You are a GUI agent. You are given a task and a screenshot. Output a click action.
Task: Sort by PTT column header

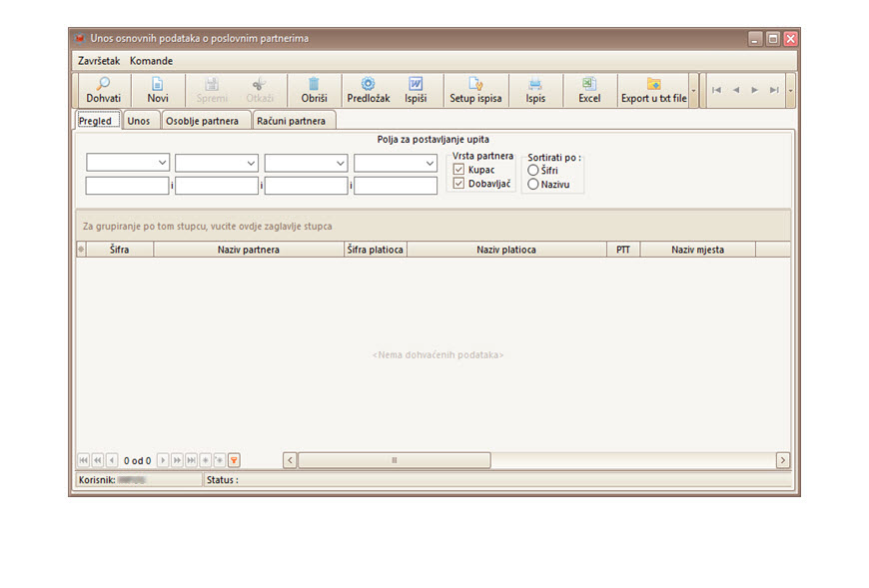tap(623, 250)
